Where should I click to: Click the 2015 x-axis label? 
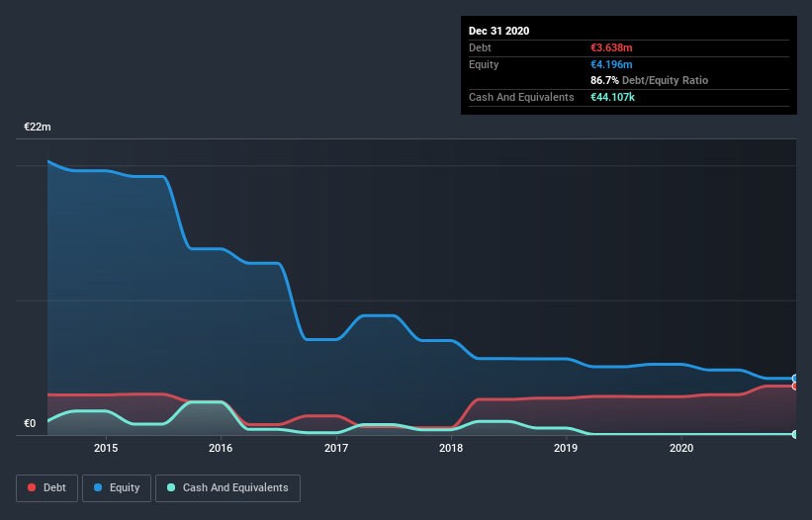(x=106, y=448)
